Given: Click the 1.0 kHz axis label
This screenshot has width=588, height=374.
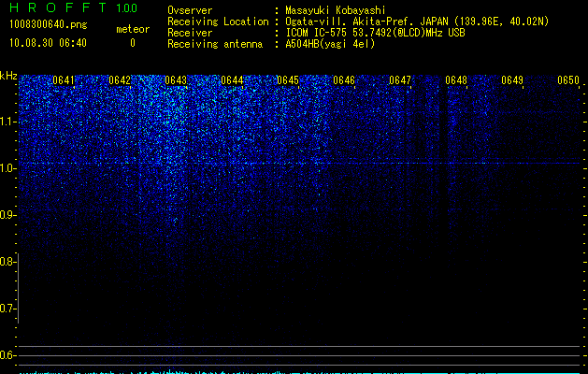Looking at the screenshot, I should click(7, 168).
